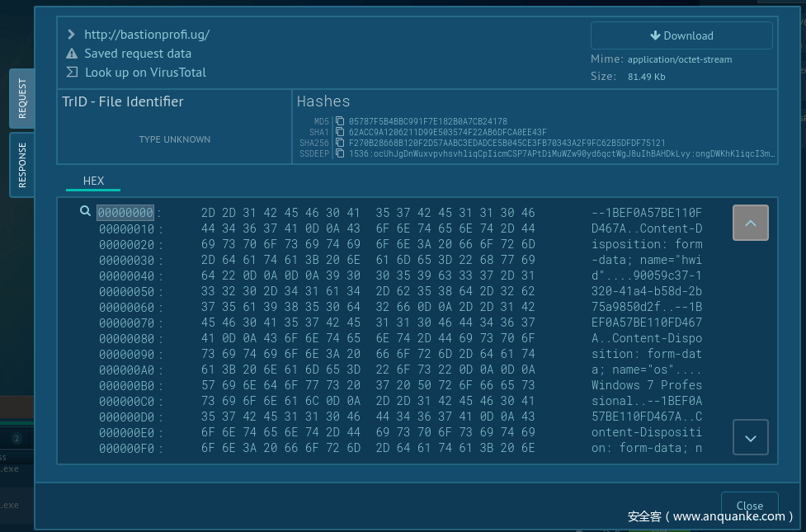This screenshot has width=806, height=532.
Task: Select ASCII text 'sition: form-dat'
Action: 647,354
